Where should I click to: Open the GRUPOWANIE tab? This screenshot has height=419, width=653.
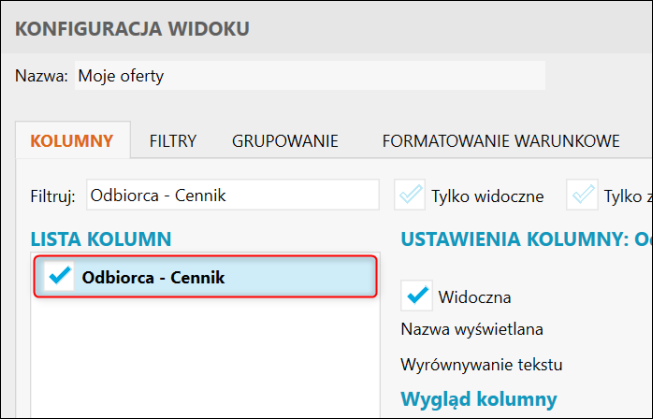285,141
